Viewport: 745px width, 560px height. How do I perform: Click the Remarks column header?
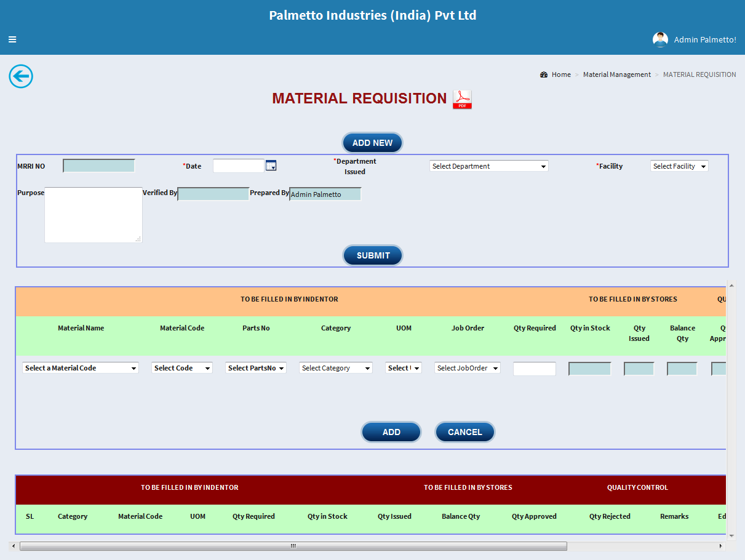(x=674, y=516)
